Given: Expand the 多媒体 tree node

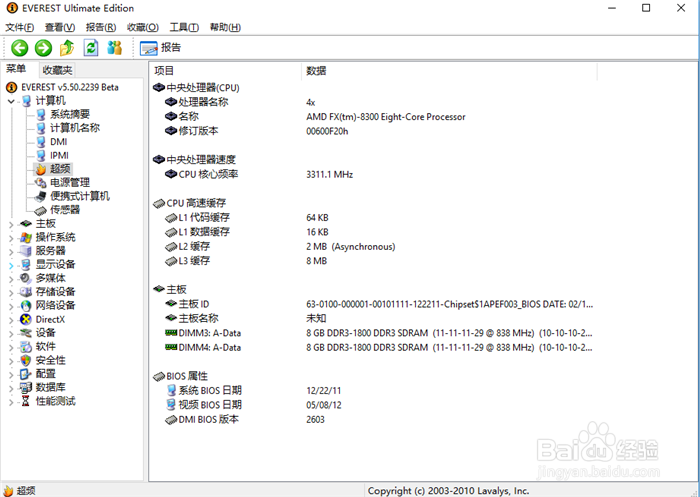Looking at the screenshot, I should pos(11,279).
